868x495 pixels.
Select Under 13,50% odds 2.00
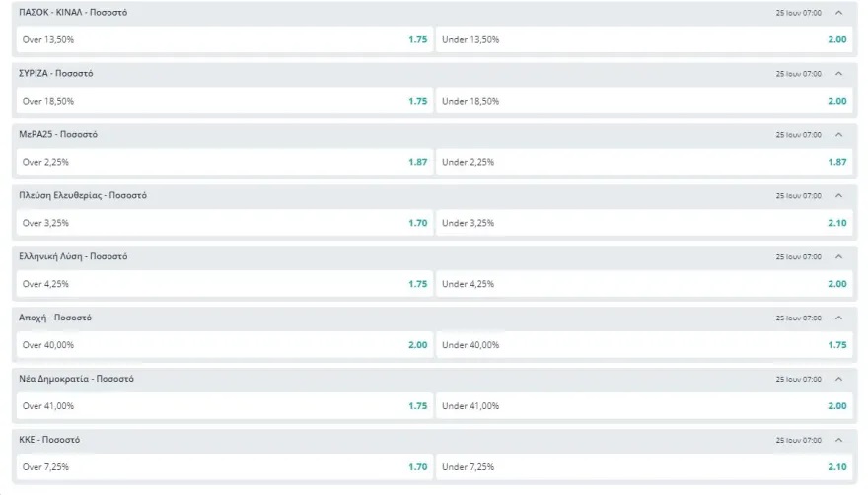[x=644, y=39]
